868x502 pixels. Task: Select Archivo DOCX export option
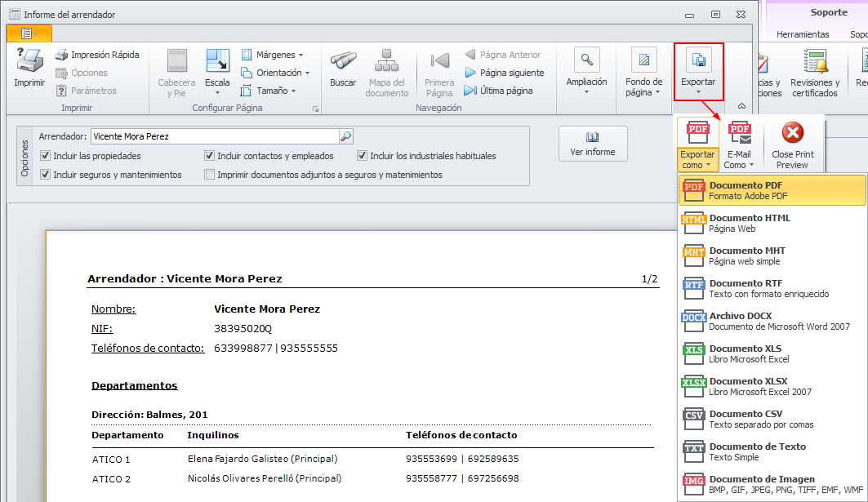pyautogui.click(x=772, y=321)
